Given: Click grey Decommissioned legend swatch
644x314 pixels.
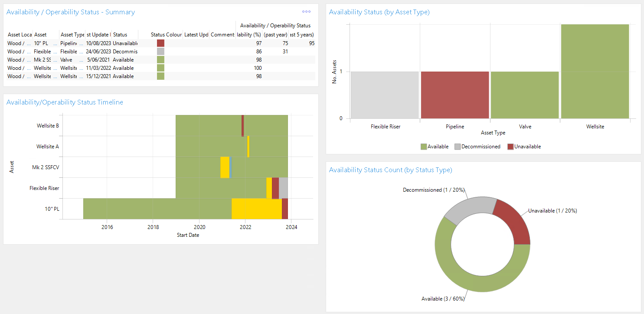Looking at the screenshot, I should click(x=457, y=147).
